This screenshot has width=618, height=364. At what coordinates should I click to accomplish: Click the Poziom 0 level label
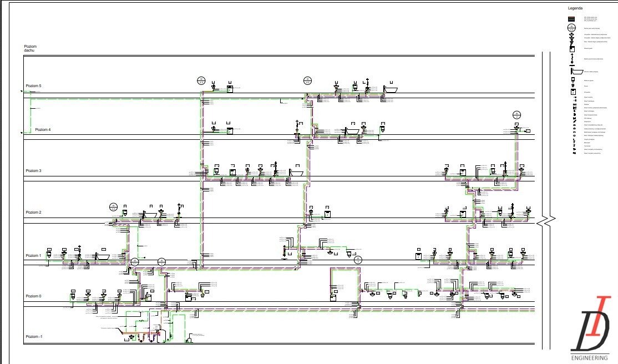pos(33,296)
